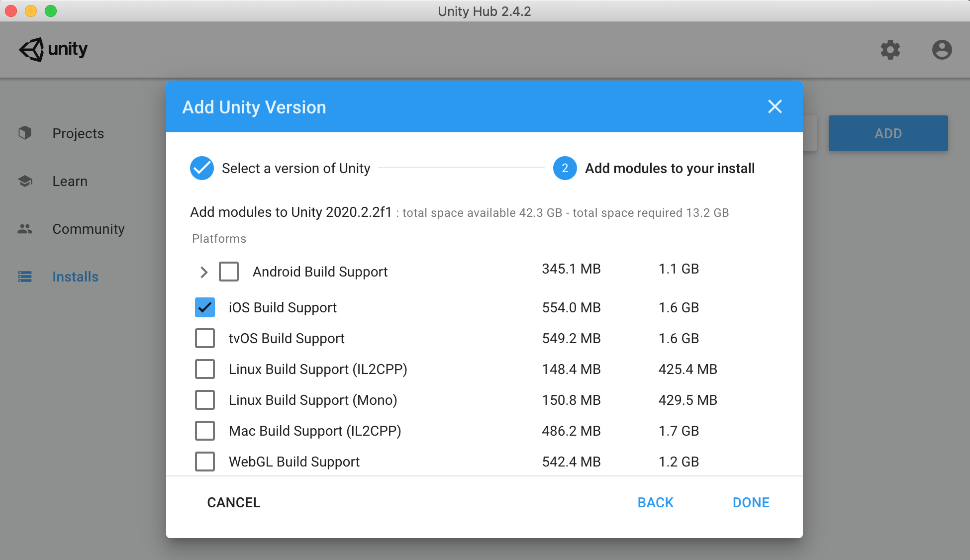Click the Installs list icon in sidebar
Image resolution: width=970 pixels, height=560 pixels.
tap(25, 277)
